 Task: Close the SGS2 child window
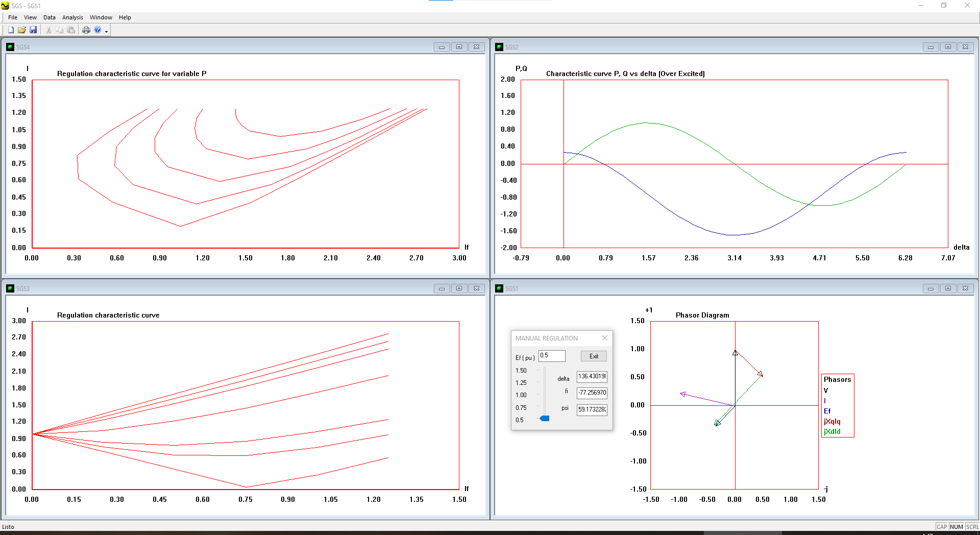965,47
